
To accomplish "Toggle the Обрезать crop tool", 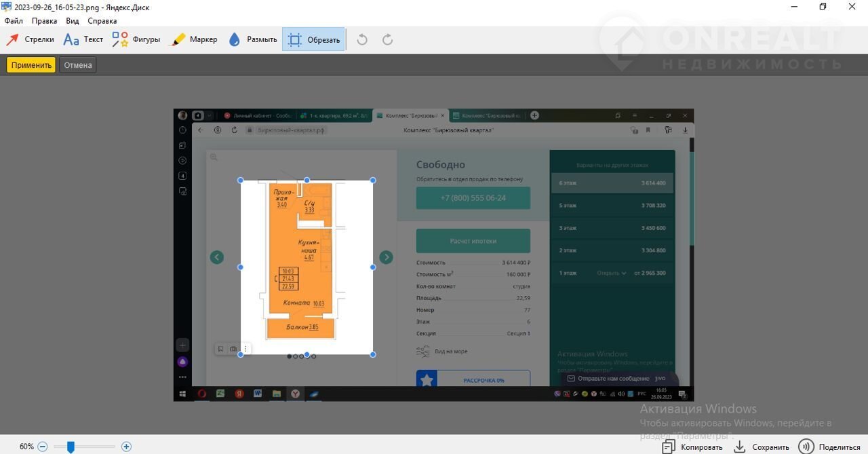I will 313,39.
